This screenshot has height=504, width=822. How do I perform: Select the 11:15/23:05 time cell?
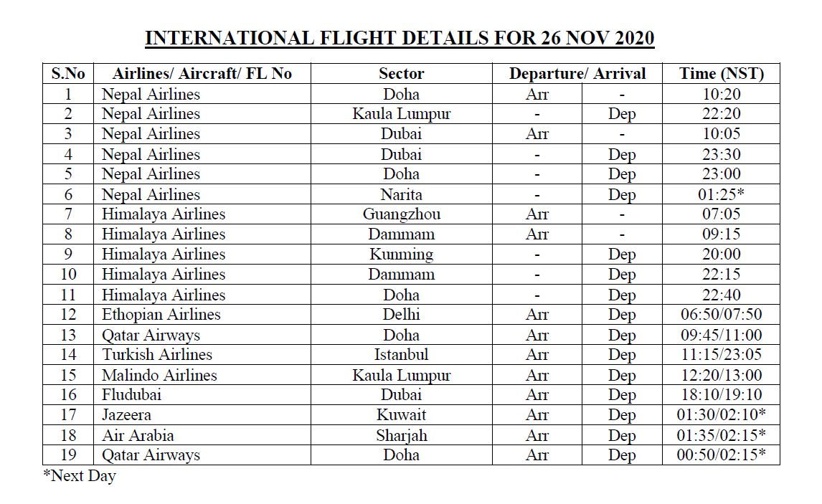(x=721, y=354)
